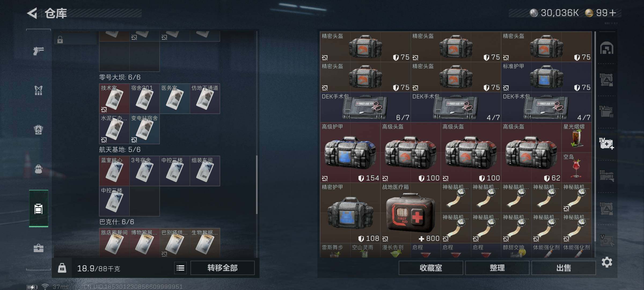Select the keycard holder category tab
The image size is (644, 290).
pos(38,209)
